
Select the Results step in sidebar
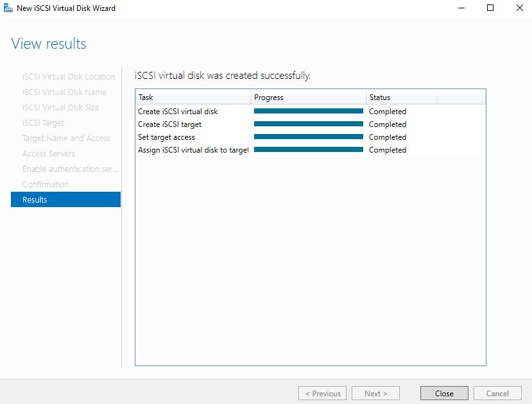coord(66,199)
